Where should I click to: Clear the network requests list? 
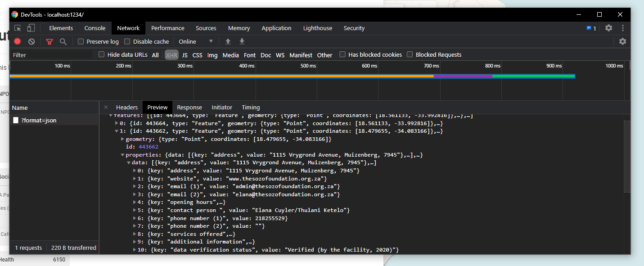pyautogui.click(x=31, y=41)
